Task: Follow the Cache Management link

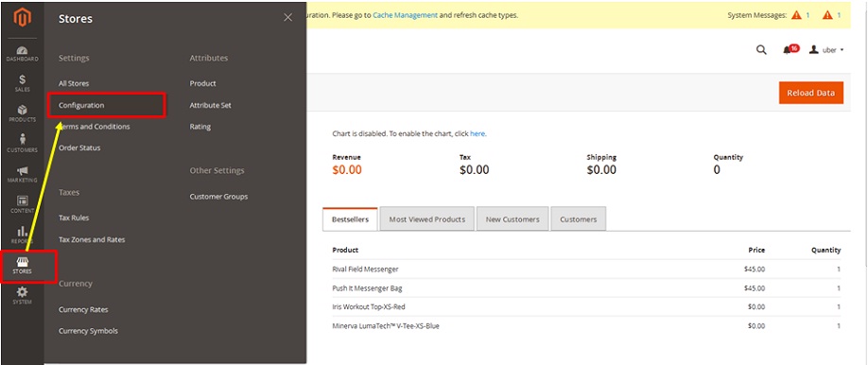Action: pos(406,15)
